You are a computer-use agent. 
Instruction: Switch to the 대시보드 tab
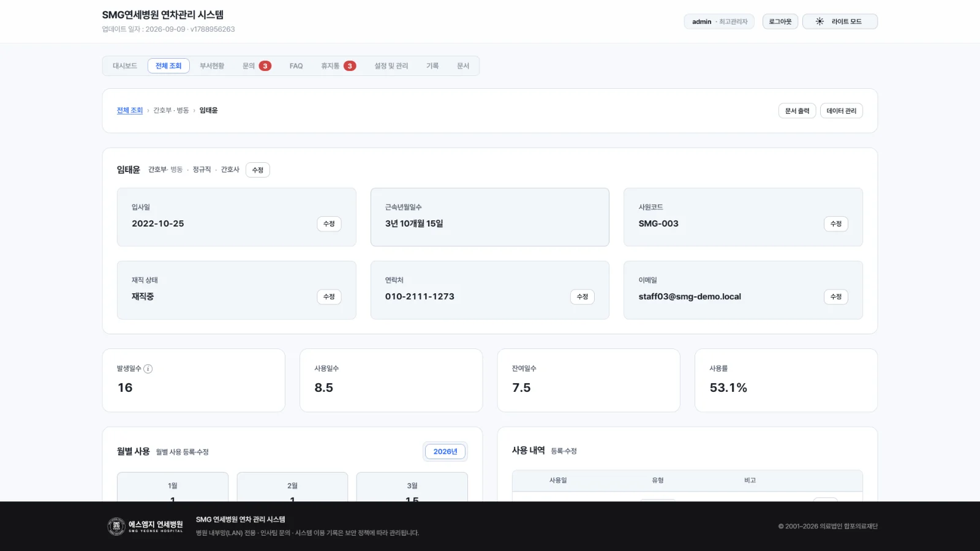coord(125,66)
